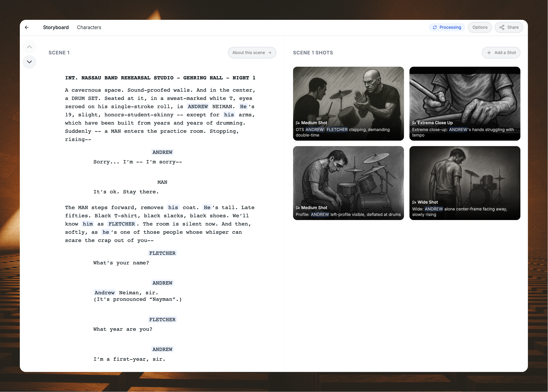
Task: Switch to the Characters tab
Action: (89, 27)
